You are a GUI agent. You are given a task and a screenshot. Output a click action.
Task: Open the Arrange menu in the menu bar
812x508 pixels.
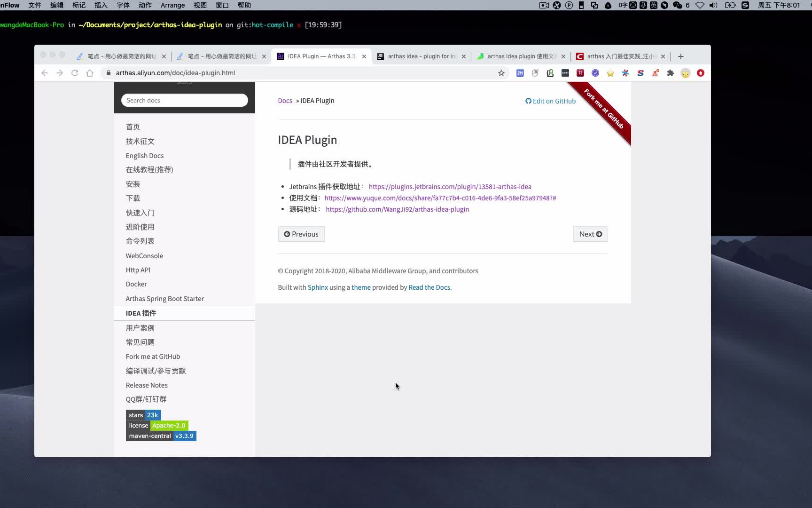pyautogui.click(x=172, y=5)
